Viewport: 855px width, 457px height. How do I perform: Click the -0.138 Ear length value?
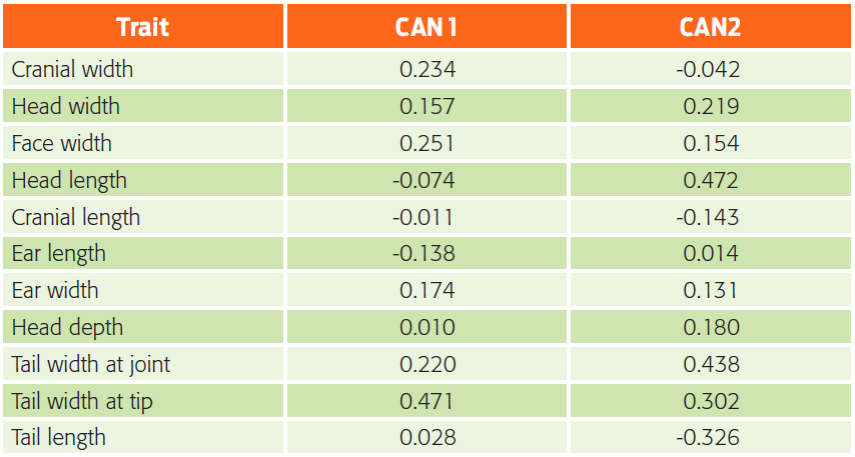tap(424, 254)
